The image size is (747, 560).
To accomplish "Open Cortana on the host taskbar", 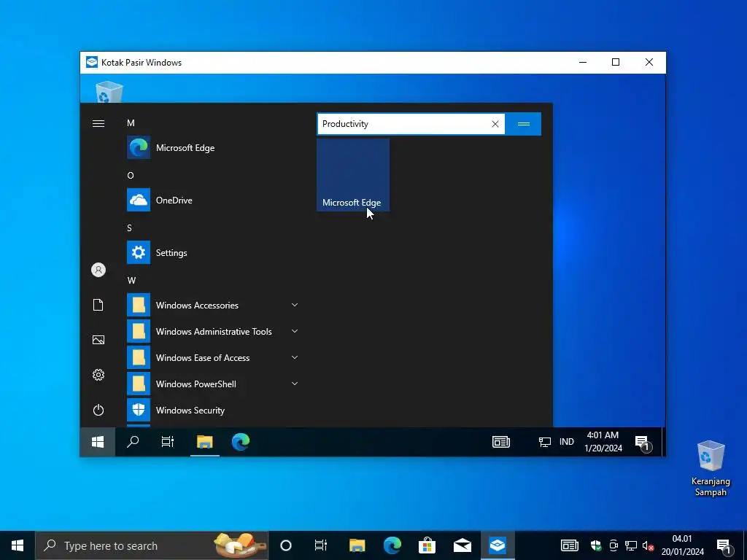I will (x=286, y=545).
